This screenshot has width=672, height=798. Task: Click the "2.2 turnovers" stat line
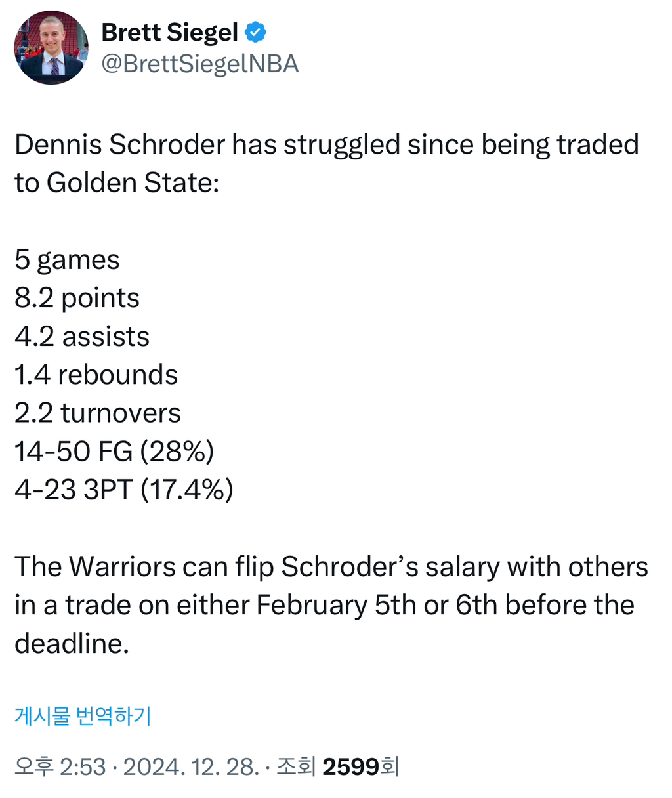97,413
